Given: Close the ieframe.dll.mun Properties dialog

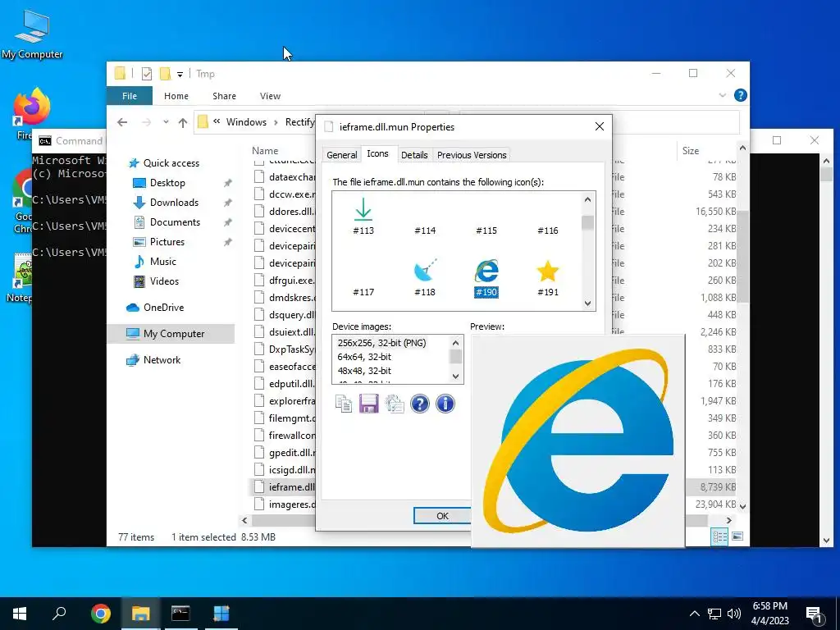Looking at the screenshot, I should pos(600,126).
